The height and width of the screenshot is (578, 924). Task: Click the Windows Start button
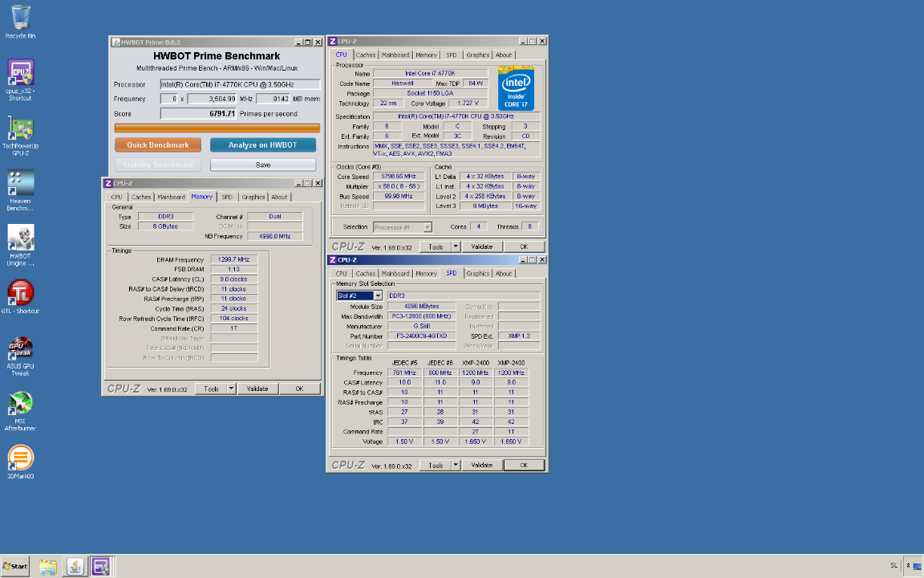[14, 566]
